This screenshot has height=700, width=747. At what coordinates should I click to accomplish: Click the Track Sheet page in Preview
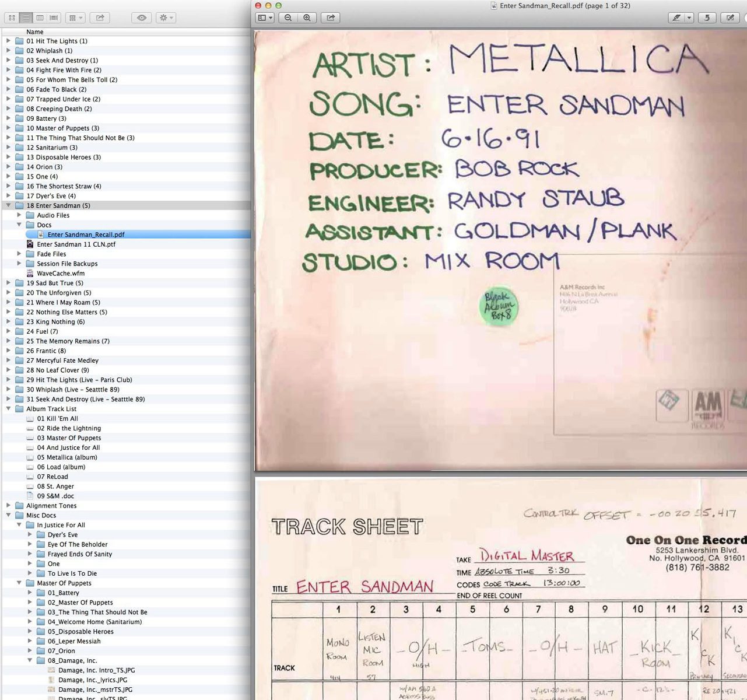tap(501, 589)
